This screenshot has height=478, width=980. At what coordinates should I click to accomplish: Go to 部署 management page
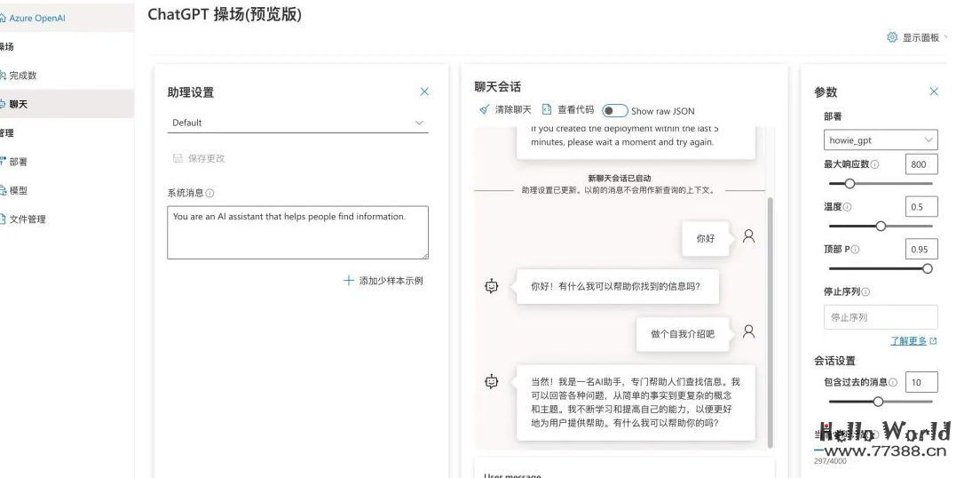[18, 162]
